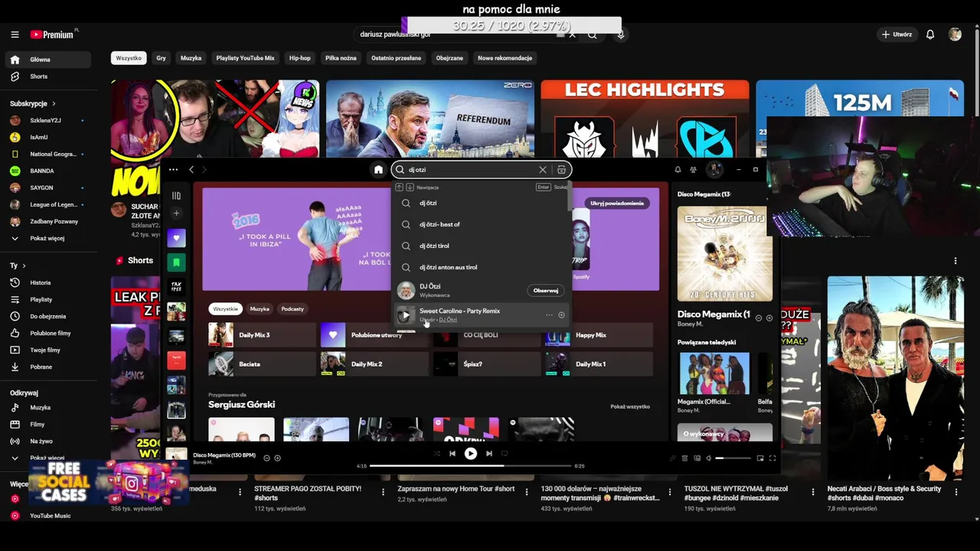Viewport: 980px width, 551px height.
Task: Select Wszystkie chip on YouTube
Action: tap(129, 58)
